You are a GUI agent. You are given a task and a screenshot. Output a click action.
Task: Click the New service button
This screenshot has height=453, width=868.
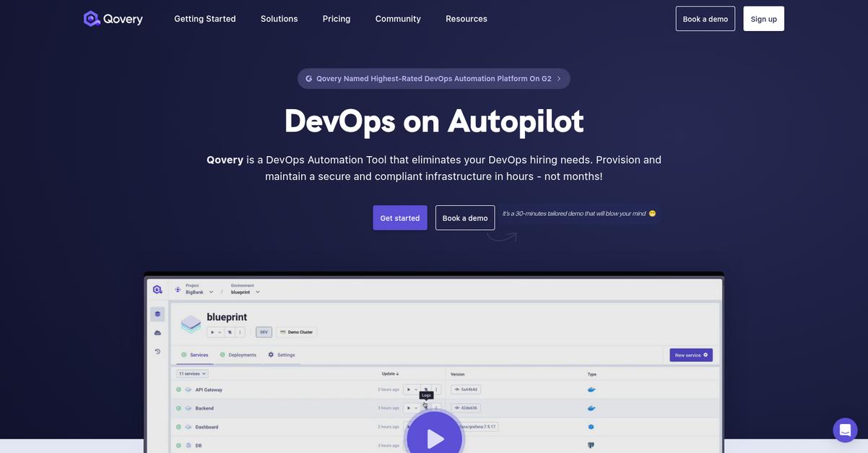click(691, 355)
